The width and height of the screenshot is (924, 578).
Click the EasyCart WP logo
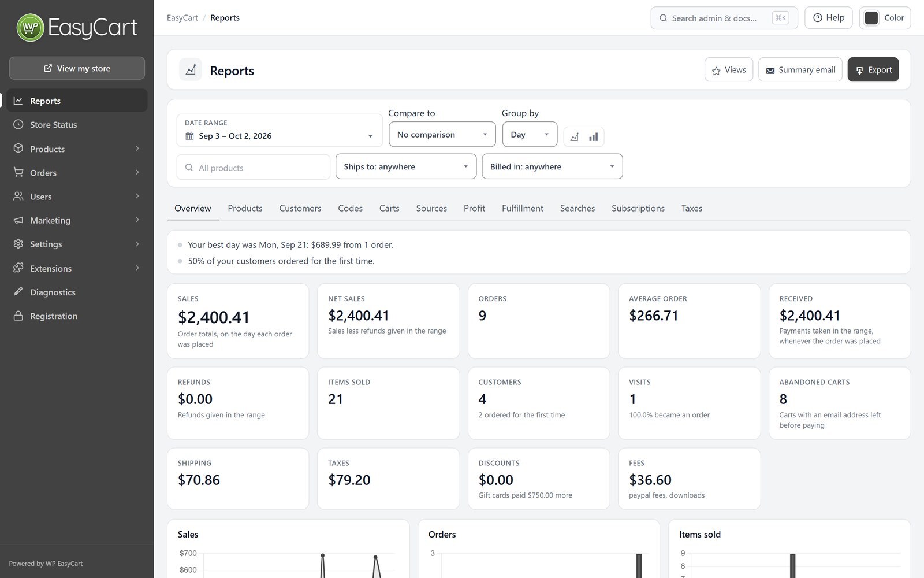click(77, 28)
